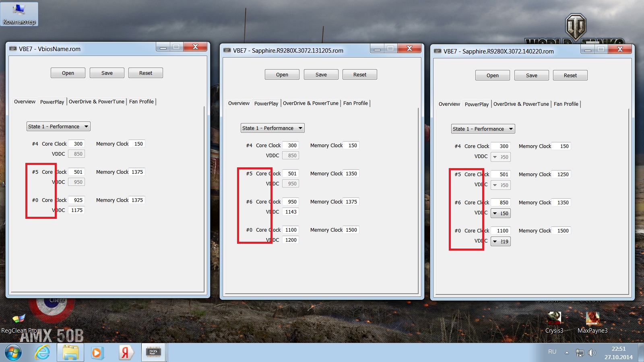644x362 pixels.
Task: Switch to Overview tab in 131205.rom window
Action: [x=239, y=103]
